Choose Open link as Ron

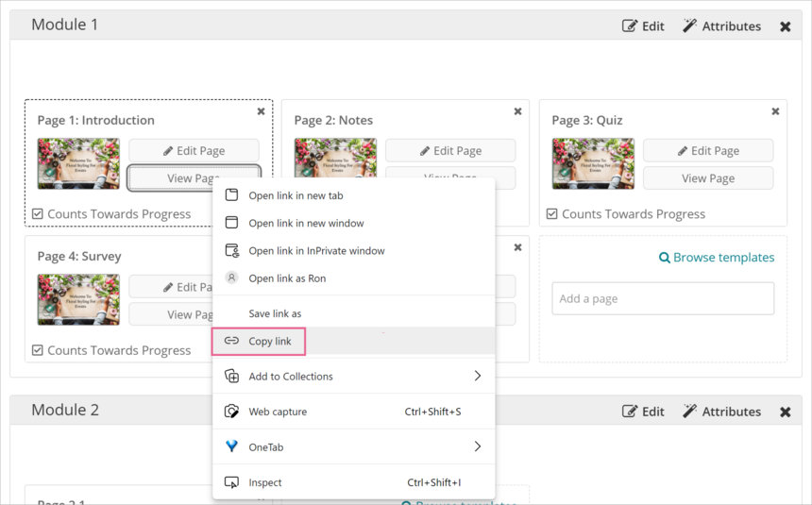(x=354, y=278)
